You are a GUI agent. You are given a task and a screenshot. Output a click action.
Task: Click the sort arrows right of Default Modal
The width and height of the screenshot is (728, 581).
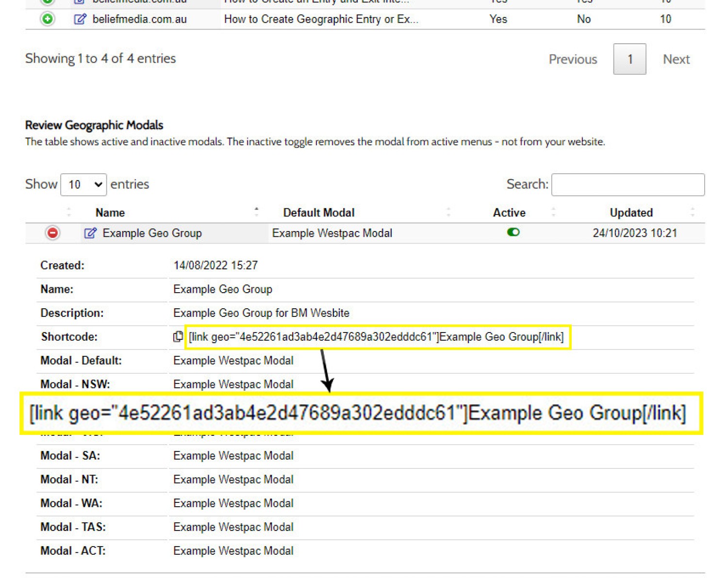coord(448,212)
